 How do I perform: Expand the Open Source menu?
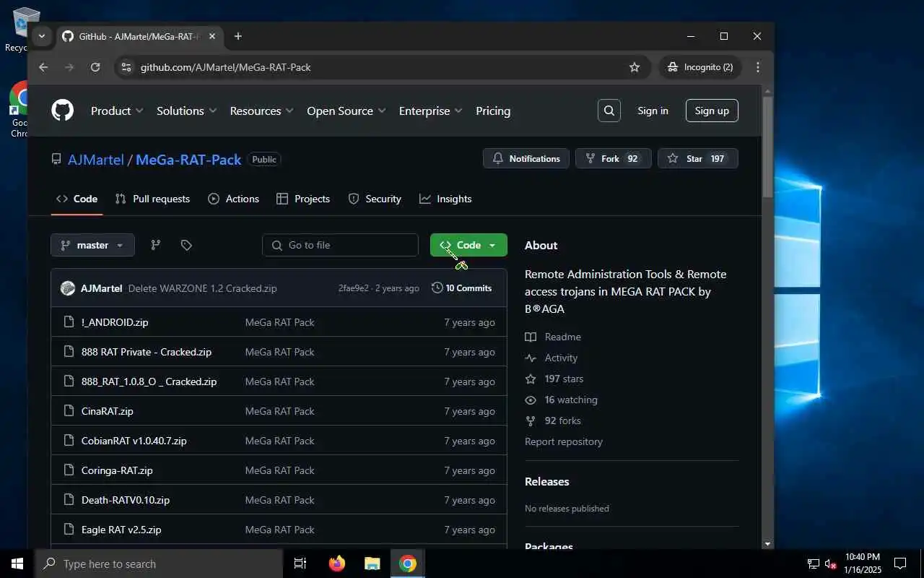(346, 111)
